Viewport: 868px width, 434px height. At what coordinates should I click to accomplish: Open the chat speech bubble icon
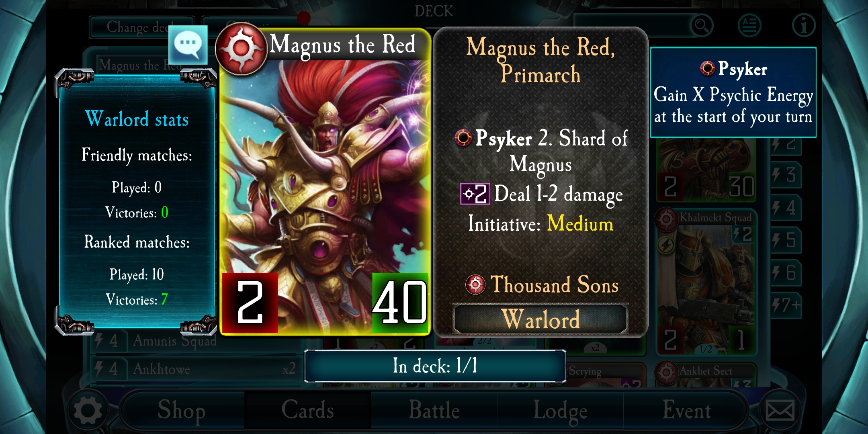tap(188, 45)
